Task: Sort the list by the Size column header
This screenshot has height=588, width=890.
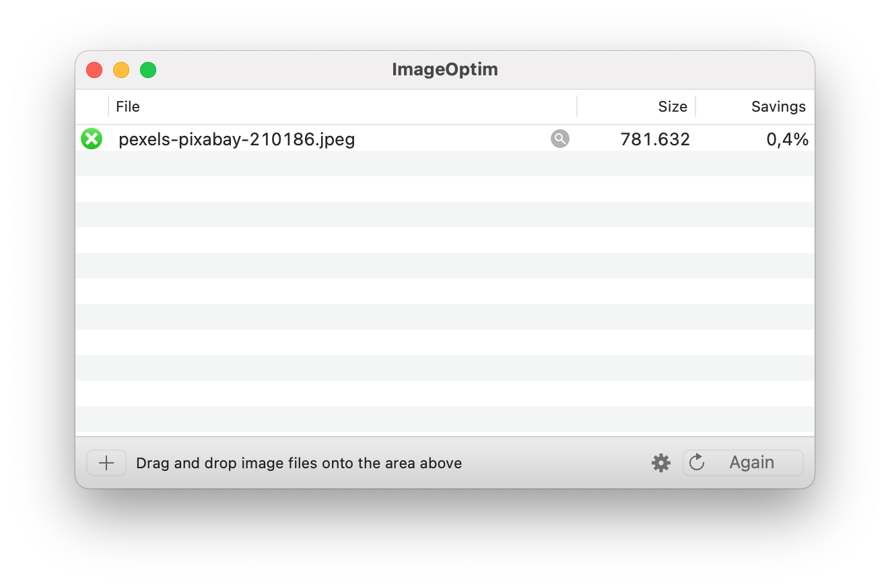Action: 672,106
